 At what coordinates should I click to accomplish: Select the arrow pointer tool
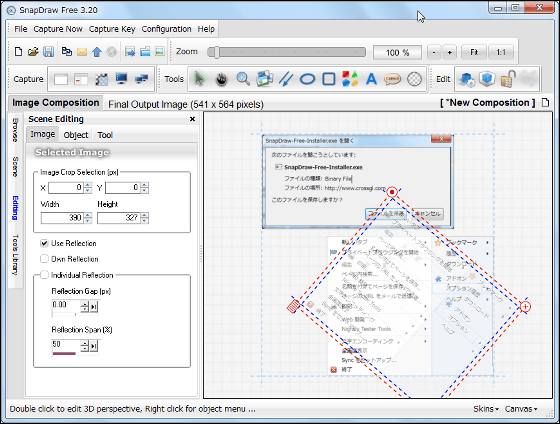click(x=199, y=79)
